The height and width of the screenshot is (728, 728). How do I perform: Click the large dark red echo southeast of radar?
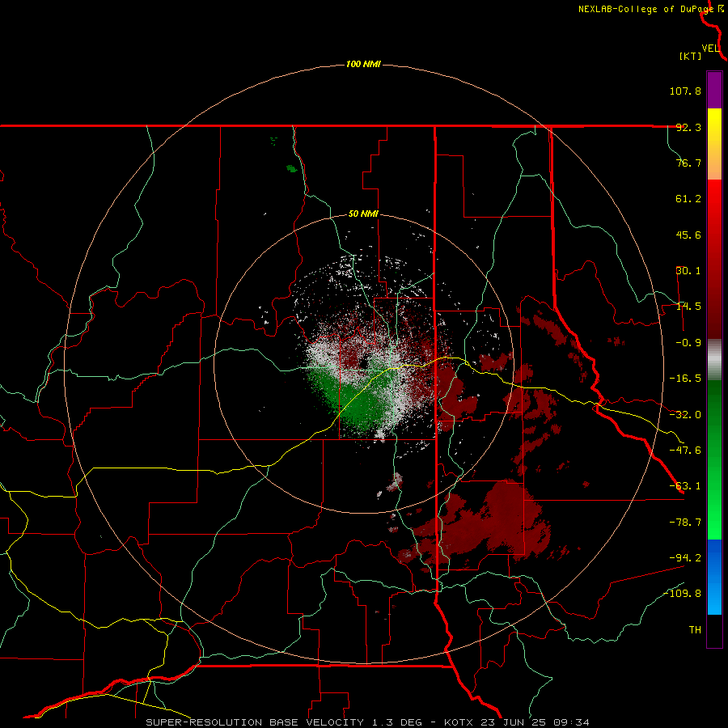click(492, 523)
